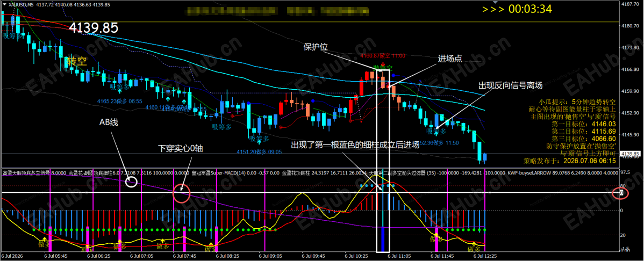The image size is (644, 261).
Task: Click the 出现反向信号离场 annotation text
Action: point(511,86)
